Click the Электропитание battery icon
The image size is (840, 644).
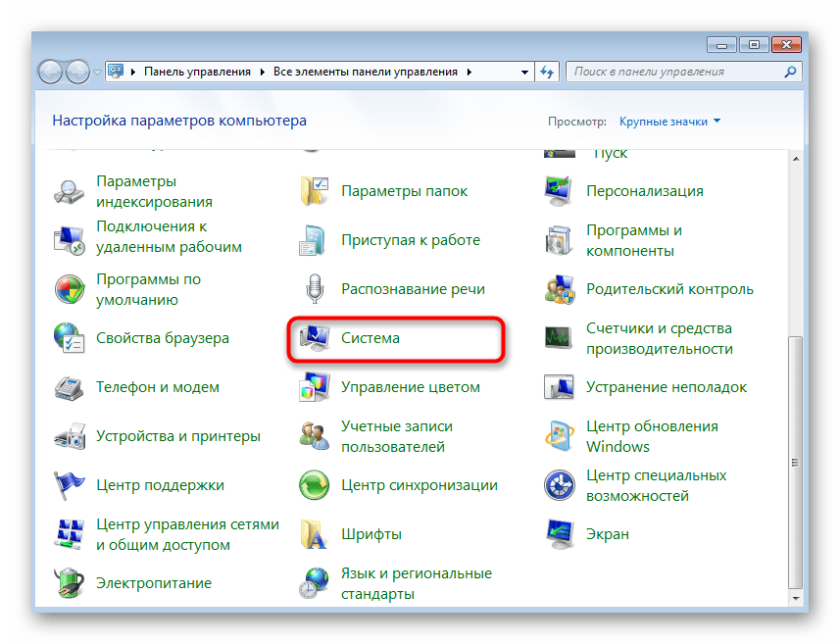click(70, 583)
